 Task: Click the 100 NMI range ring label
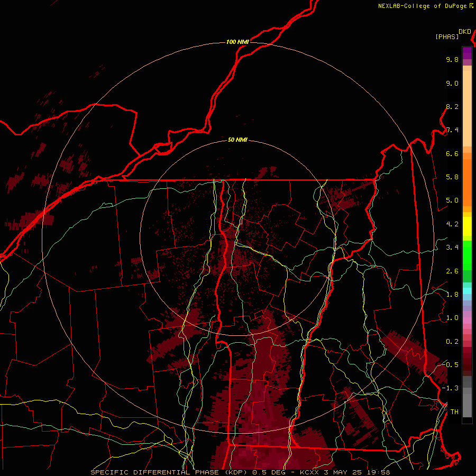237,42
